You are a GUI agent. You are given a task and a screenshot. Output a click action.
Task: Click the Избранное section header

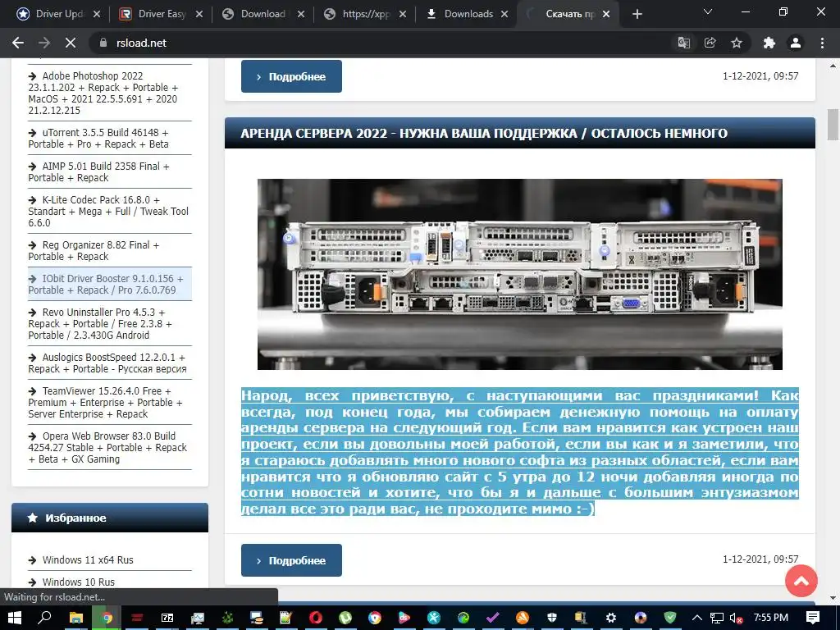[110, 518]
